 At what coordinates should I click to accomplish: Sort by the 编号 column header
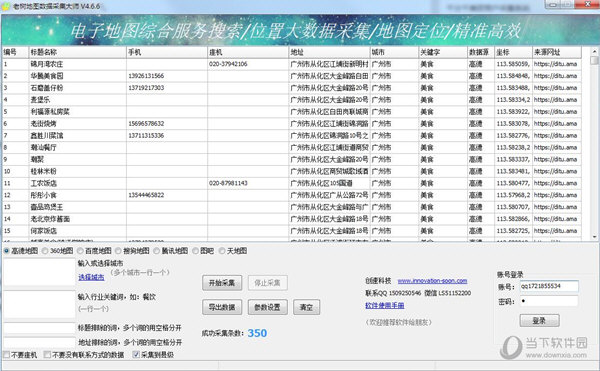[15, 52]
